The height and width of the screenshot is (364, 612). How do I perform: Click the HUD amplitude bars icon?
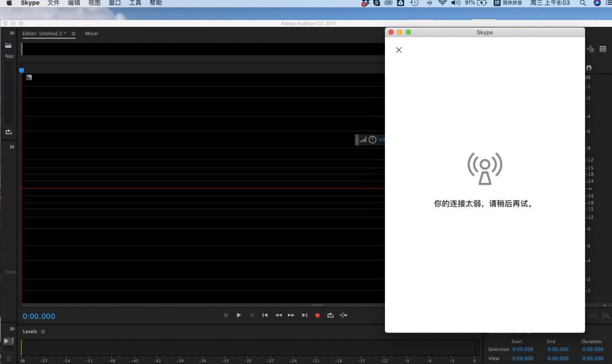click(363, 140)
